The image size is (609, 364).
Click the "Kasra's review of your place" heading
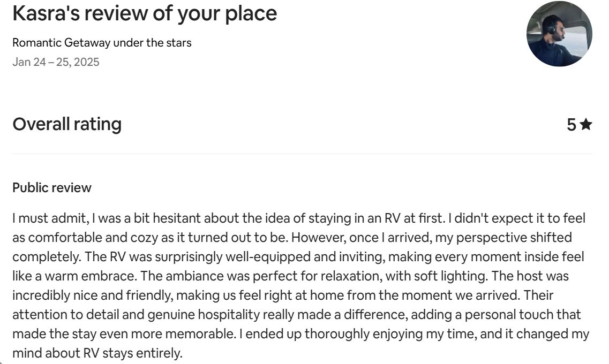(145, 13)
